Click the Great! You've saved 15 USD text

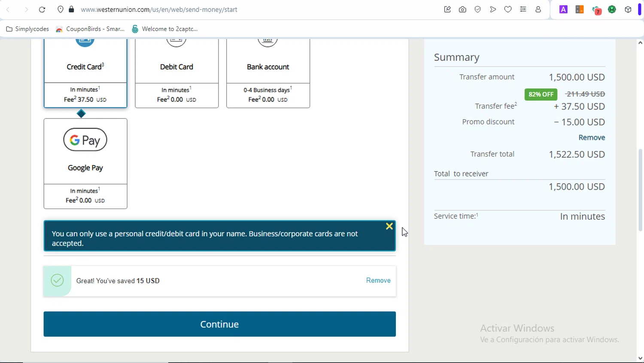118,281
